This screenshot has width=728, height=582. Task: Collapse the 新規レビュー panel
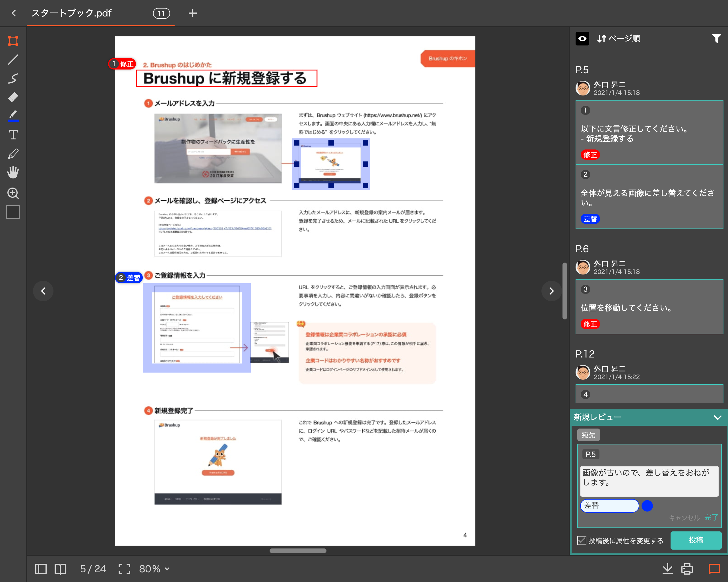[717, 417]
